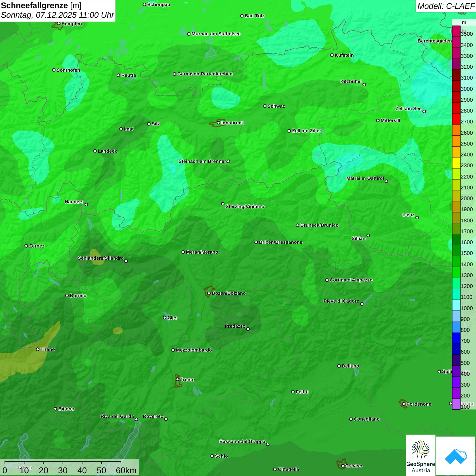
Task: Click the Kempten location marker
Action: pos(58,23)
